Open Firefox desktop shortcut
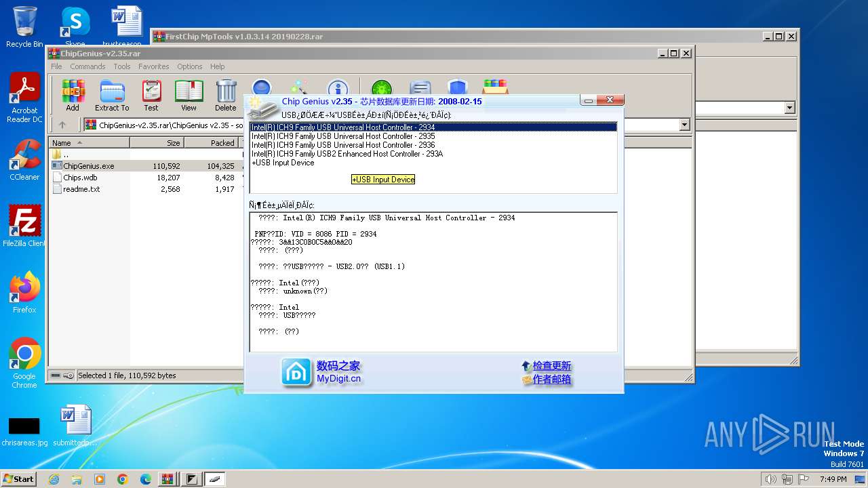 pos(24,293)
